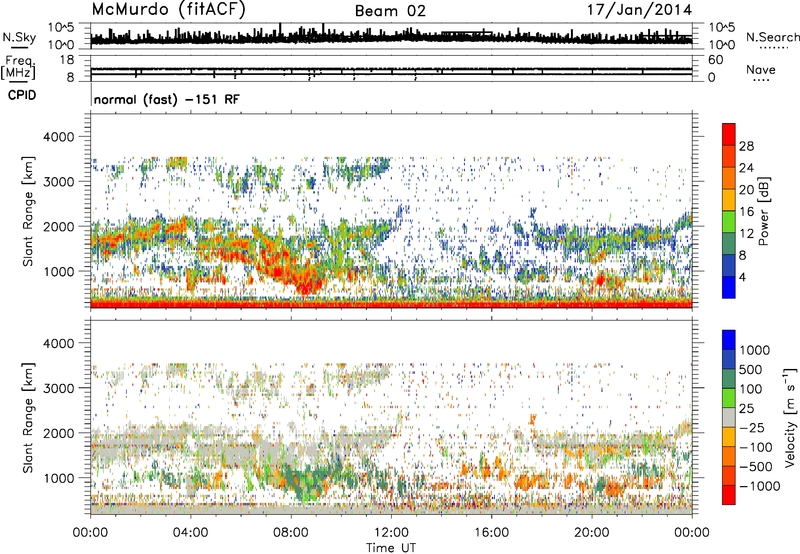Click the "Nave" legend label
The image size is (800, 554).
pyautogui.click(x=761, y=69)
